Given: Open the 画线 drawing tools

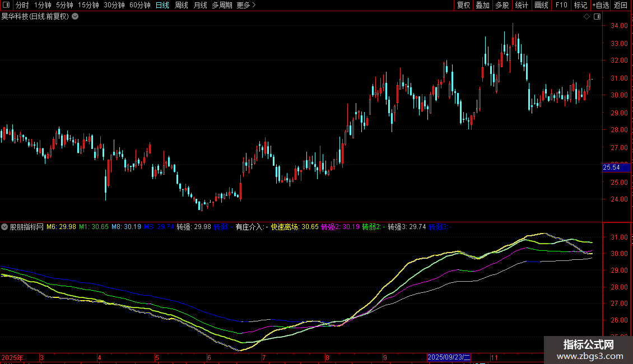Looking at the screenshot, I should (x=541, y=5).
